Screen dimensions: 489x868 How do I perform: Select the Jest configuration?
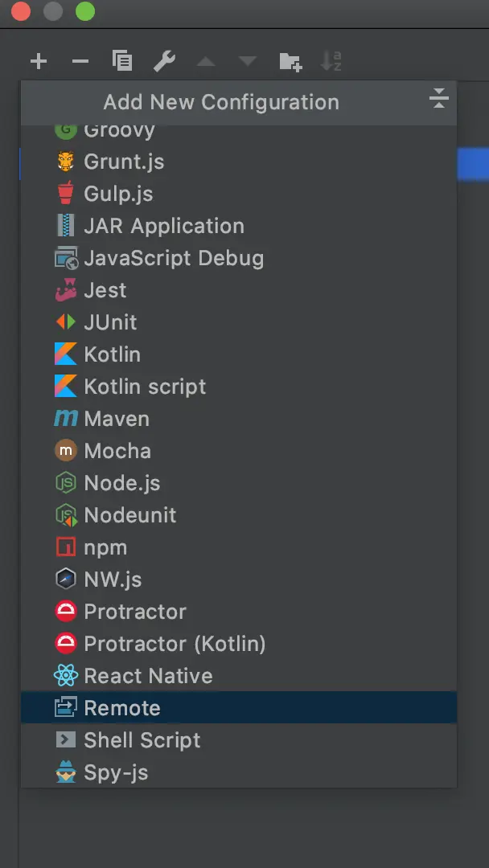point(239,290)
